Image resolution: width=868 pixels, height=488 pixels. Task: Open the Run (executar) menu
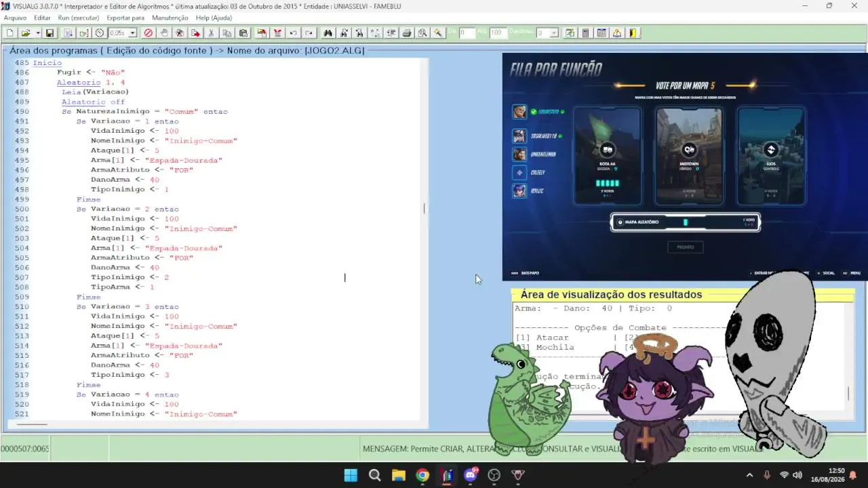coord(79,18)
